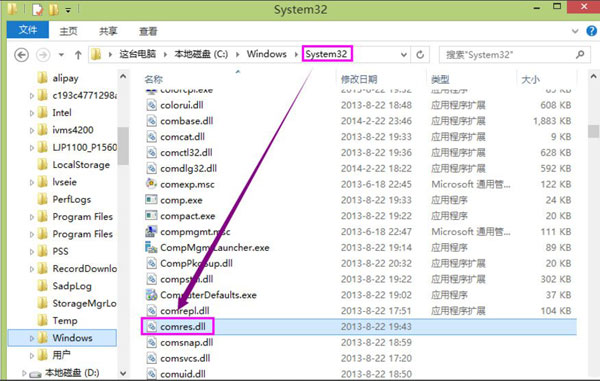Image resolution: width=600 pixels, height=381 pixels.
Task: Expand the ivms4200 folder tree node
Action: point(32,130)
